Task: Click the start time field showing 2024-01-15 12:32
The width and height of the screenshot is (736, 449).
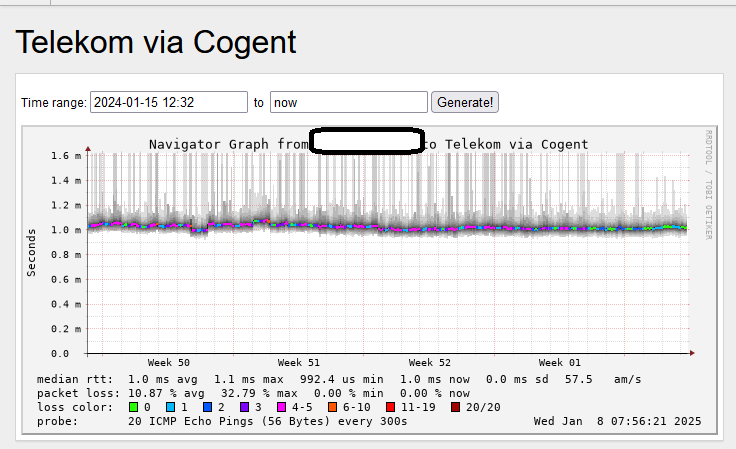Action: [x=169, y=102]
